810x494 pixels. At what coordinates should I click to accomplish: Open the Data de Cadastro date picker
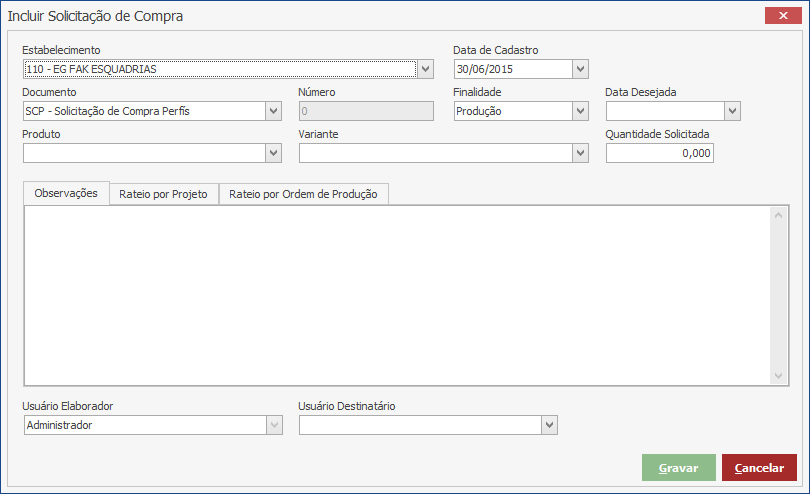point(580,69)
